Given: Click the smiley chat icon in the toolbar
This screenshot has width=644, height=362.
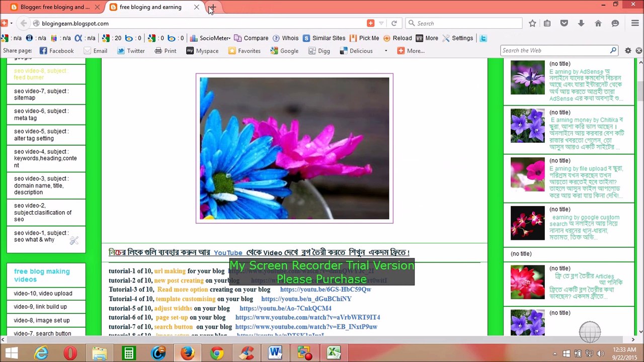Looking at the screenshot, I should (x=615, y=23).
